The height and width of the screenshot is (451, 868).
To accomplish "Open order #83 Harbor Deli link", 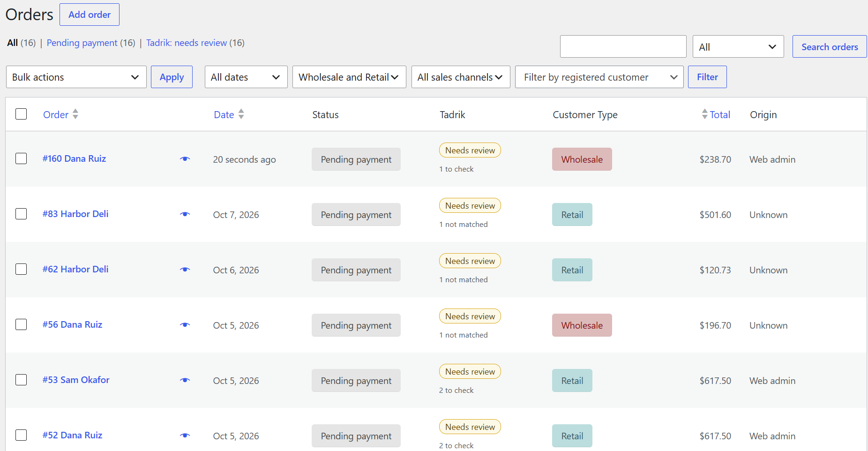I will click(75, 214).
